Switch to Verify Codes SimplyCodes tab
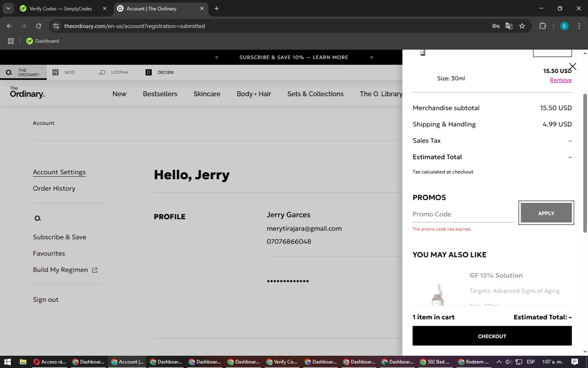This screenshot has height=368, width=588. click(x=61, y=9)
